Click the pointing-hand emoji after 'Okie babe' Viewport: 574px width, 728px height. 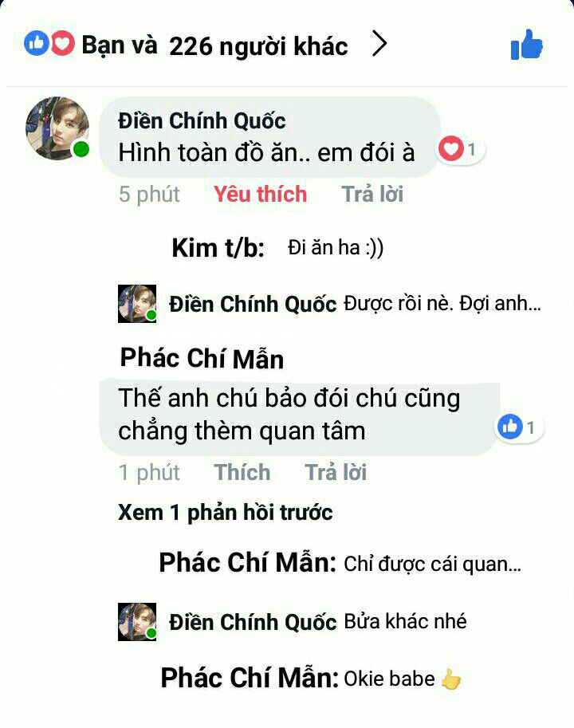pos(450,679)
